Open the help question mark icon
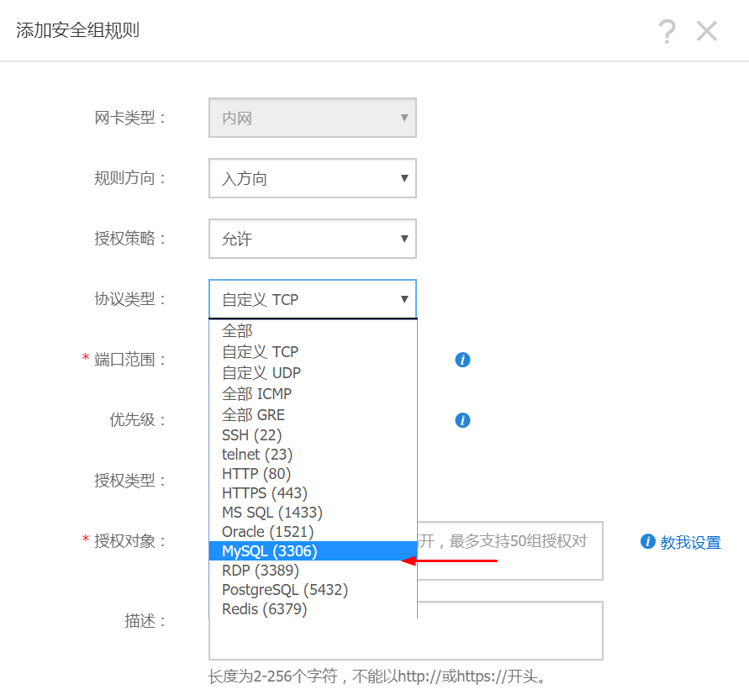Viewport: 749px width, 700px height. [x=667, y=32]
